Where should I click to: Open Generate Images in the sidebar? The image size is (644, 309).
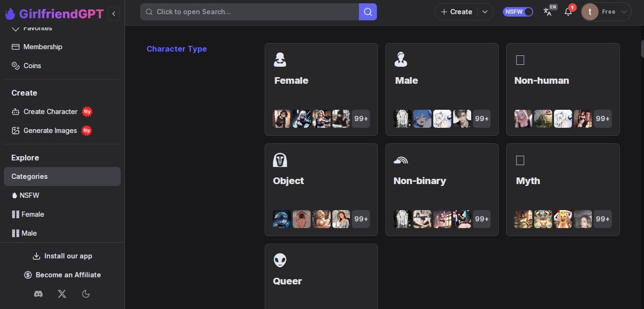click(62, 131)
